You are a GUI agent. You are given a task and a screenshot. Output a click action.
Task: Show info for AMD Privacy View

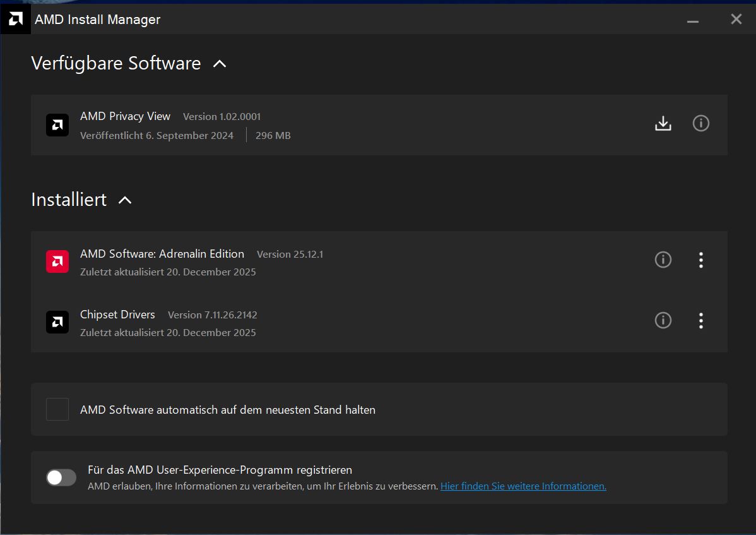[x=700, y=123]
